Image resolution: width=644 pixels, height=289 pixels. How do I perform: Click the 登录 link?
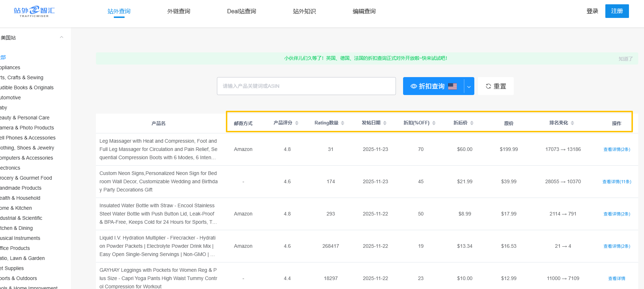(592, 11)
